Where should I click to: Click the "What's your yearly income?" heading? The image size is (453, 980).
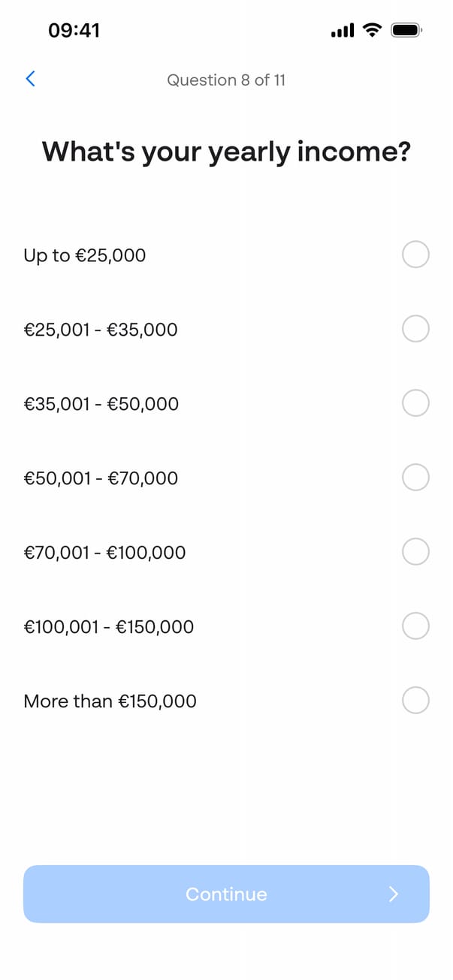[x=226, y=152]
